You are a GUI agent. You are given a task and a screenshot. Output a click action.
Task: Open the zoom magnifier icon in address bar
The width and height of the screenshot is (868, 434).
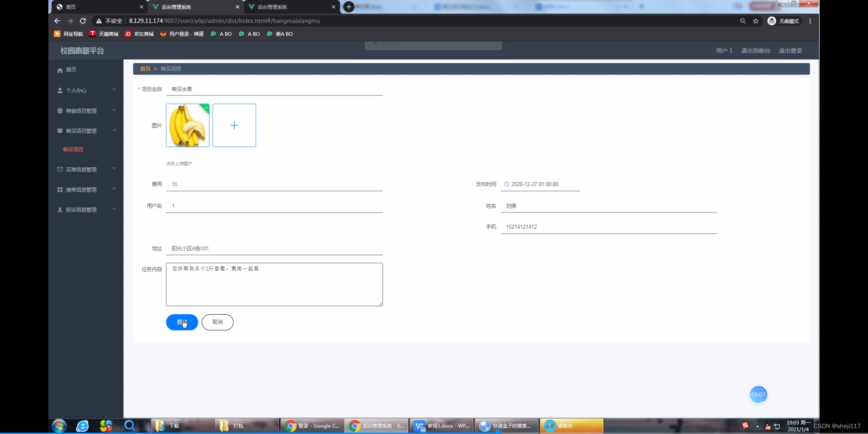(743, 21)
